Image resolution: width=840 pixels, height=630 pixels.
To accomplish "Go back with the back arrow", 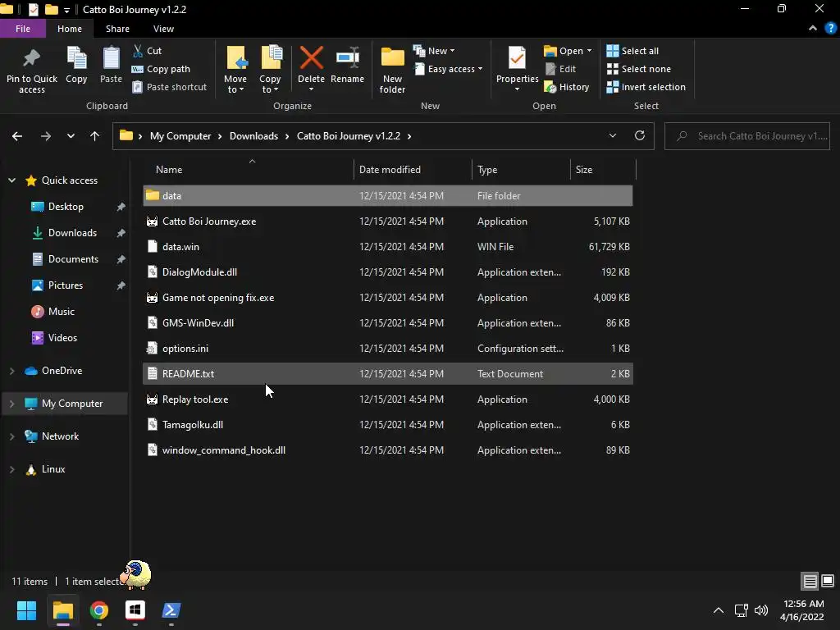I will click(x=17, y=136).
